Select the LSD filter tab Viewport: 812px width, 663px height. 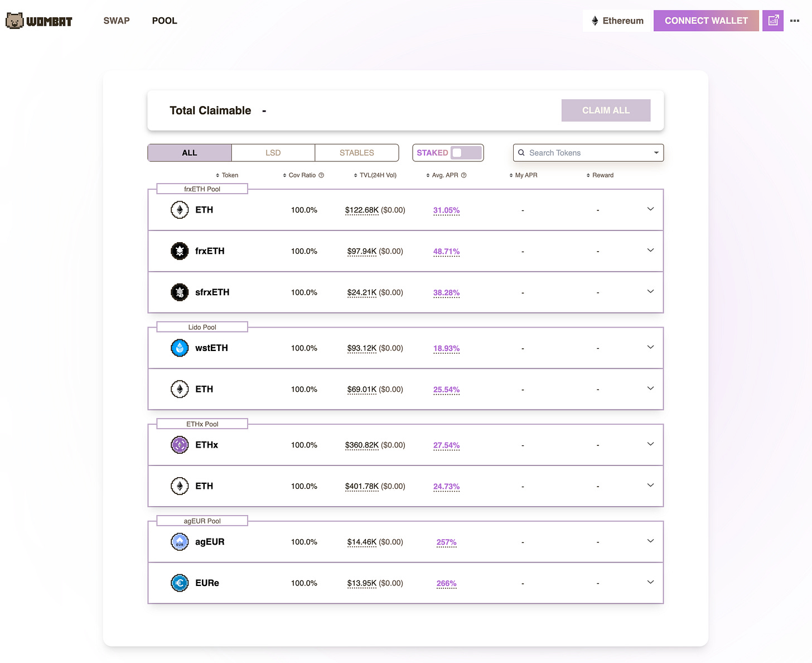[x=273, y=152]
